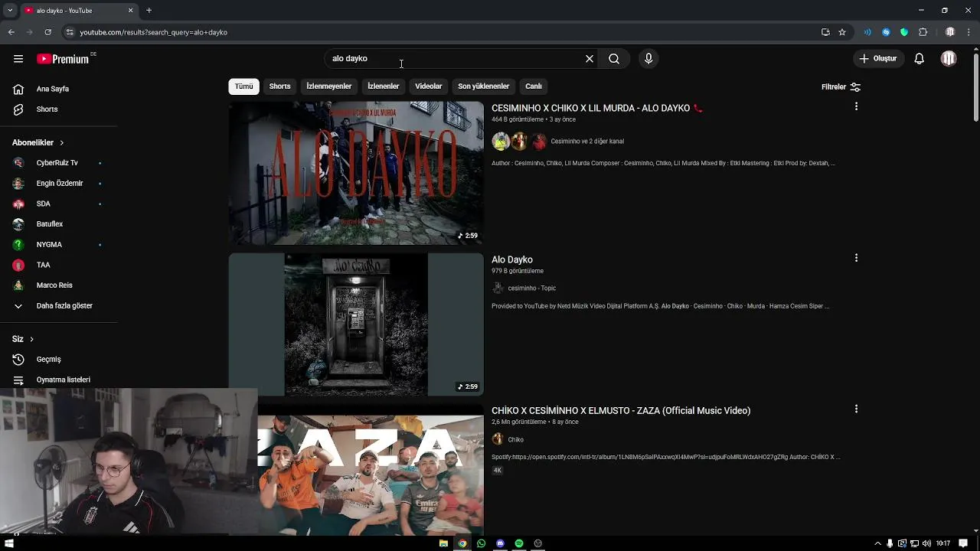Click the magnifier search button
The width and height of the screenshot is (980, 551).
click(614, 59)
